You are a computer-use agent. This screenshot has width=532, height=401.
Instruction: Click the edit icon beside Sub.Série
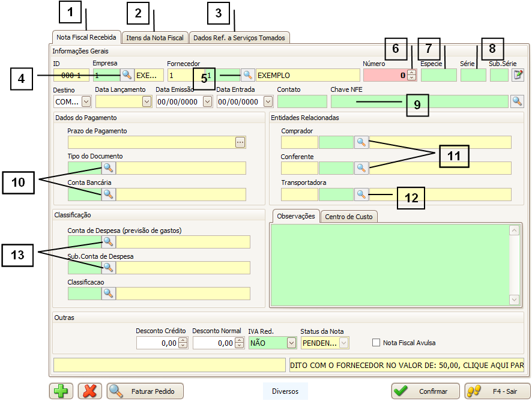click(x=517, y=75)
